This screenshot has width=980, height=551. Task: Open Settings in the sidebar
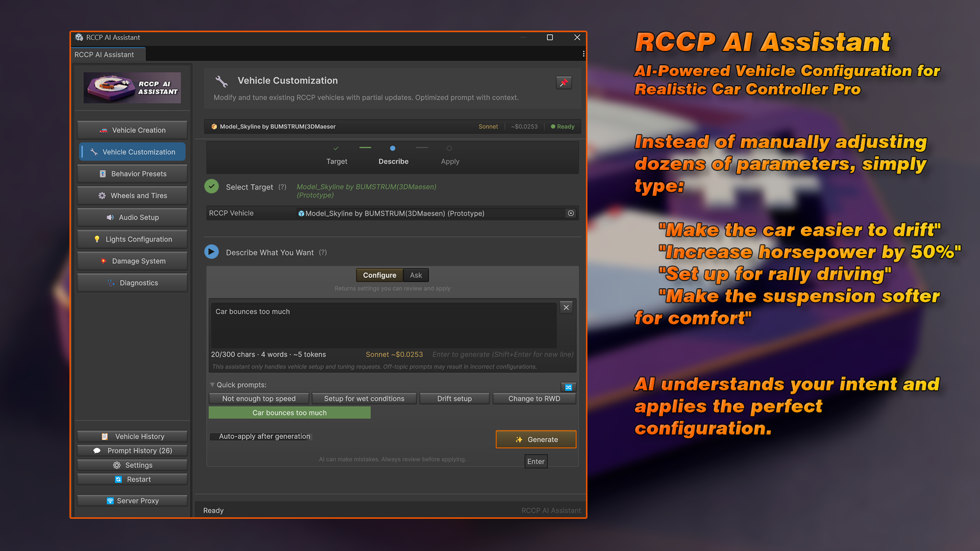[132, 465]
